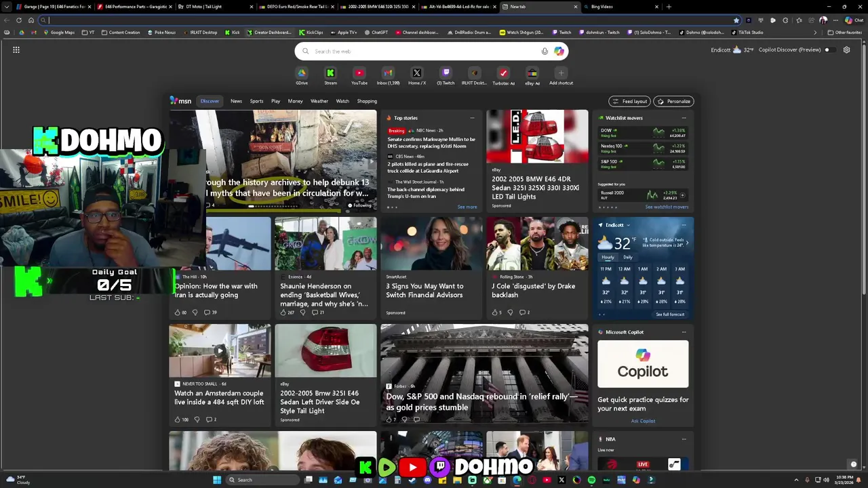Image resolution: width=868 pixels, height=488 pixels.
Task: Open Watchlist movers card options menu
Action: tap(684, 118)
